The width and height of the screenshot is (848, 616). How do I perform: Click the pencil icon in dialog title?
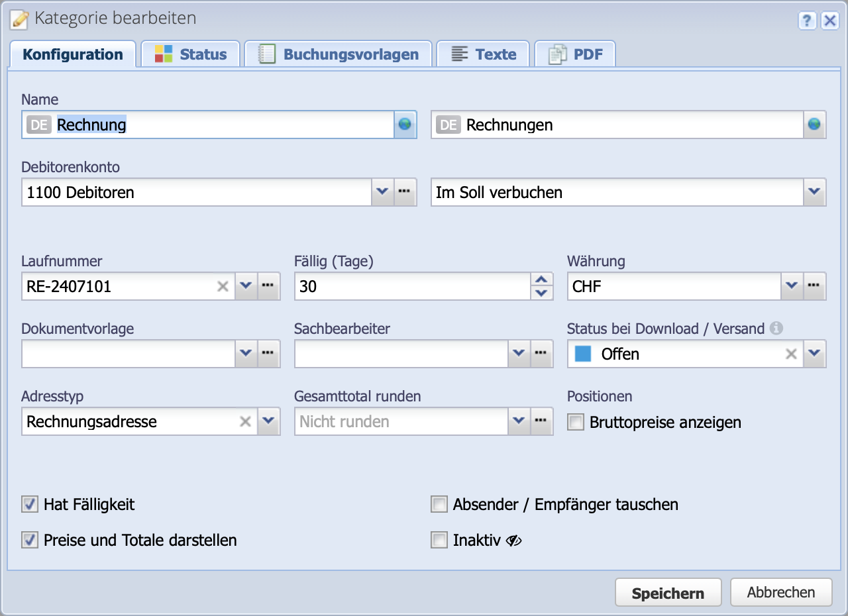[x=21, y=19]
